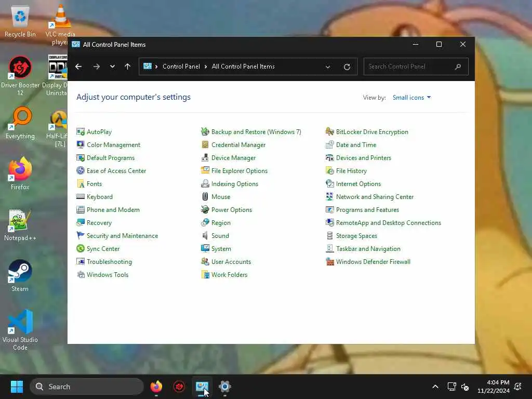Click the AutoPlay icon
The height and width of the screenshot is (399, 532).
81,131
